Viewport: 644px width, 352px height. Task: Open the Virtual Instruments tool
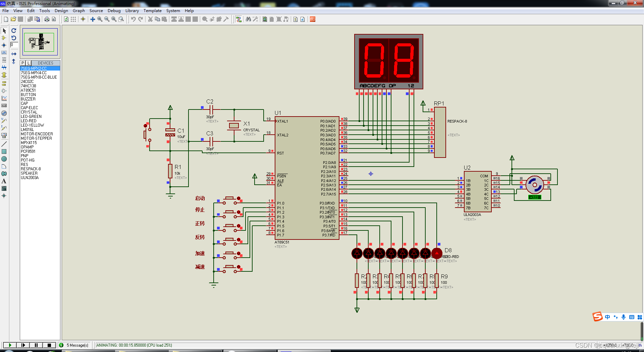click(4, 135)
